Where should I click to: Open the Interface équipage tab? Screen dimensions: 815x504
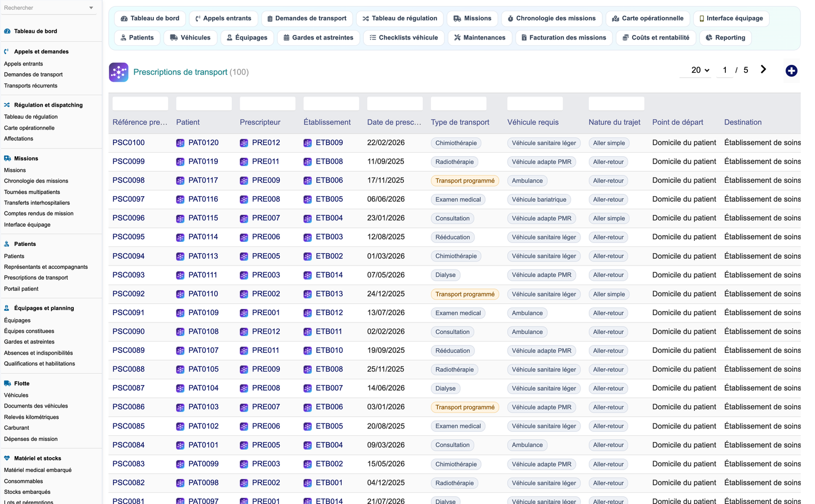click(x=731, y=19)
